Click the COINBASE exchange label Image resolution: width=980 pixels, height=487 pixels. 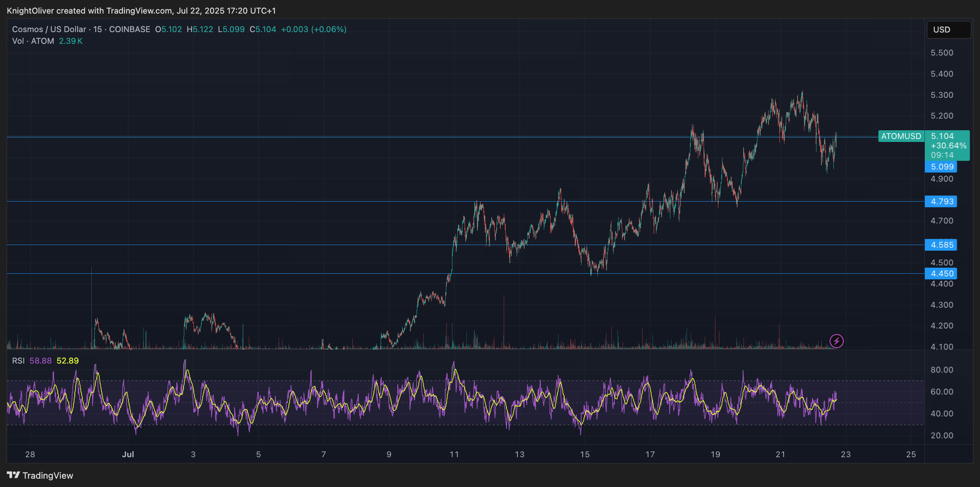[130, 29]
